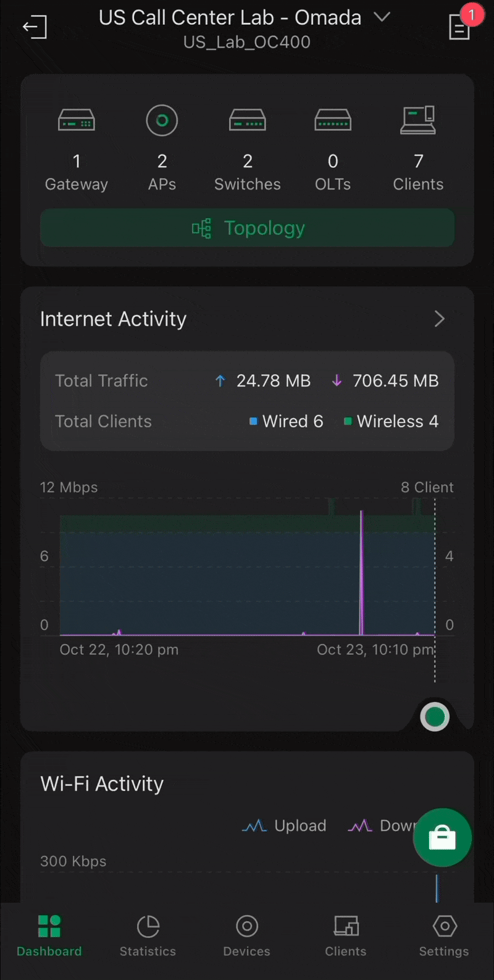Image resolution: width=494 pixels, height=980 pixels.
Task: Expand the site selector dropdown arrow
Action: click(x=382, y=17)
